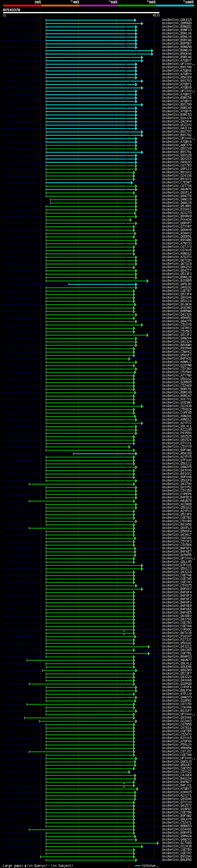Screen dimensions: 197x868
Task: Choose the UniRef100_B9RVF8 entry
Action: tap(177, 833)
